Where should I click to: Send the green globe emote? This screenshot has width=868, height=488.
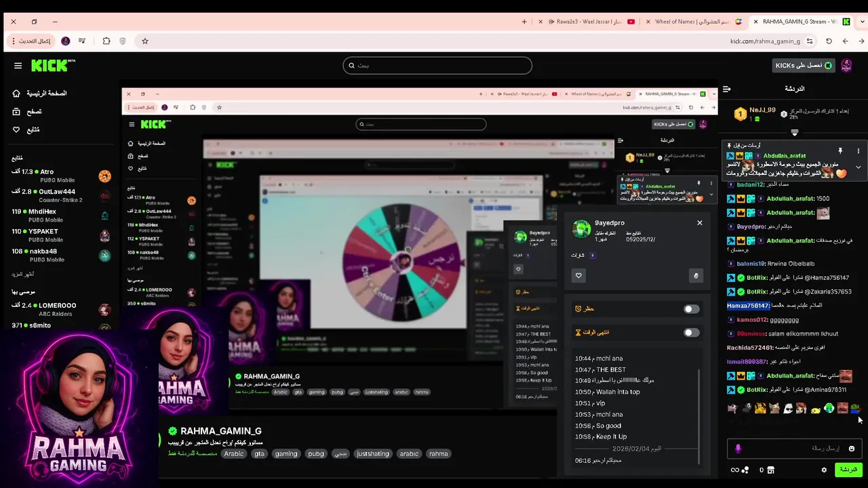pos(829,408)
